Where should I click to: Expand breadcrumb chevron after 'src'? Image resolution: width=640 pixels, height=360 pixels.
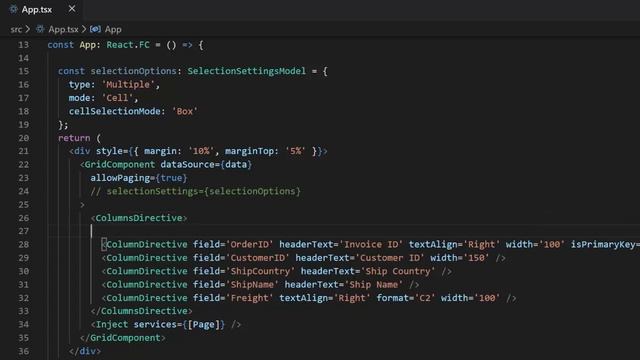click(28, 29)
